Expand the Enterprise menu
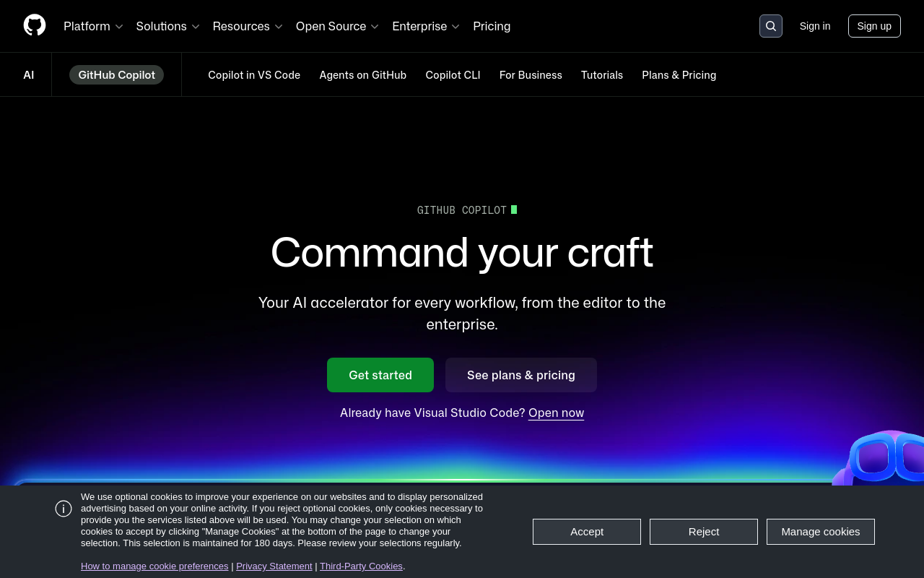Screen dimensions: 924x578 tap(426, 26)
